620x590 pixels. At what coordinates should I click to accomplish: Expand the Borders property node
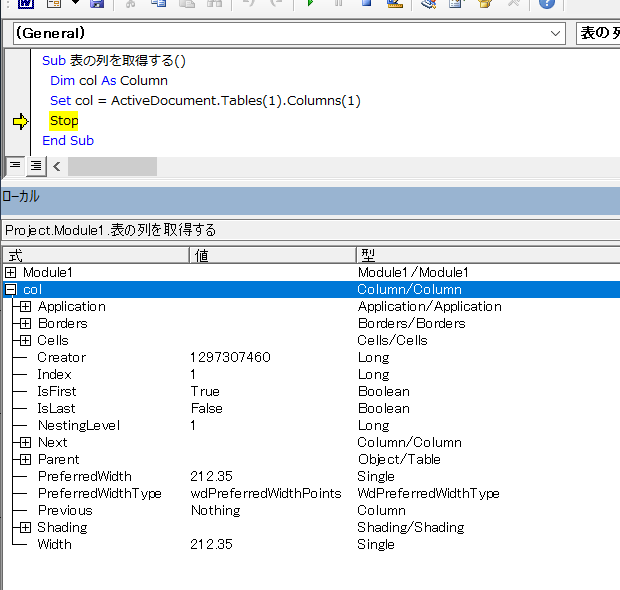pyautogui.click(x=25, y=323)
